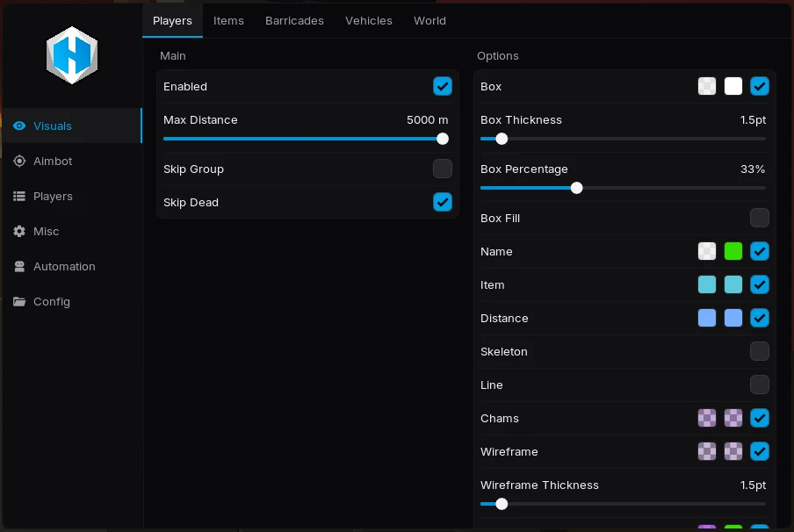794x532 pixels.
Task: Click the Wireframe Thickness 1.5pt value
Action: click(753, 485)
